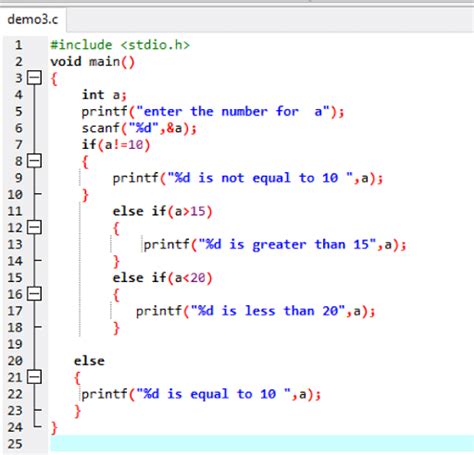Click the 'is greater than 15' printf
This screenshot has width=474, height=455.
click(x=275, y=245)
